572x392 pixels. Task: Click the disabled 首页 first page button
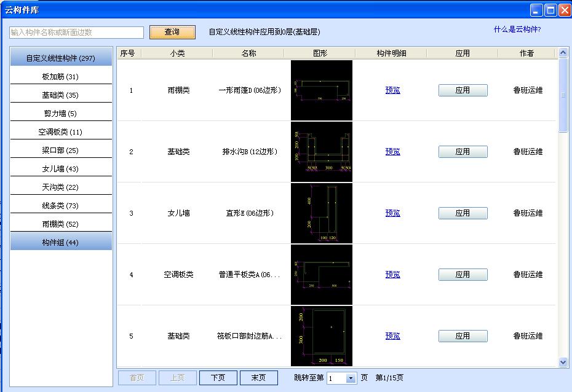(x=137, y=378)
